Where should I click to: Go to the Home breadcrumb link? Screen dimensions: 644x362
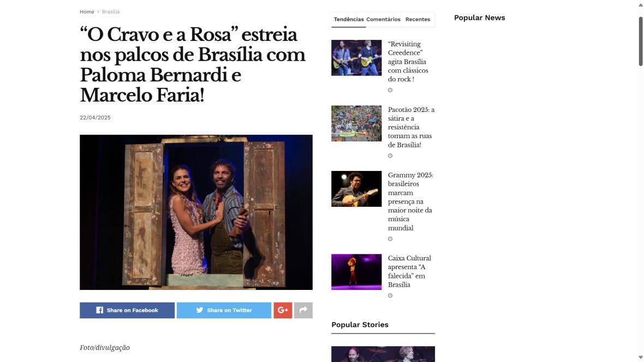coord(87,12)
